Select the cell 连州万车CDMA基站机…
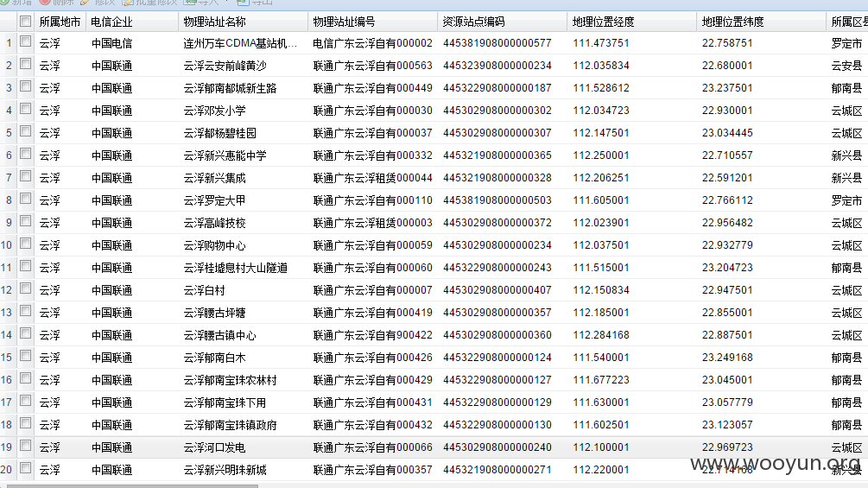868x488 pixels. 241,43
